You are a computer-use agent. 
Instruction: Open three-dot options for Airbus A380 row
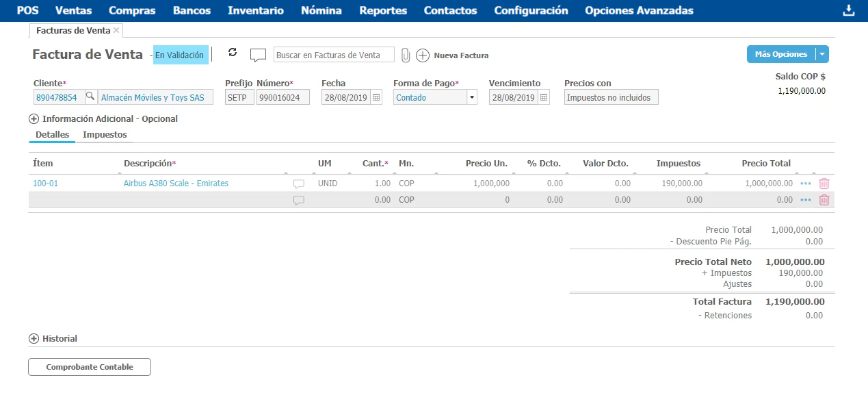click(806, 183)
